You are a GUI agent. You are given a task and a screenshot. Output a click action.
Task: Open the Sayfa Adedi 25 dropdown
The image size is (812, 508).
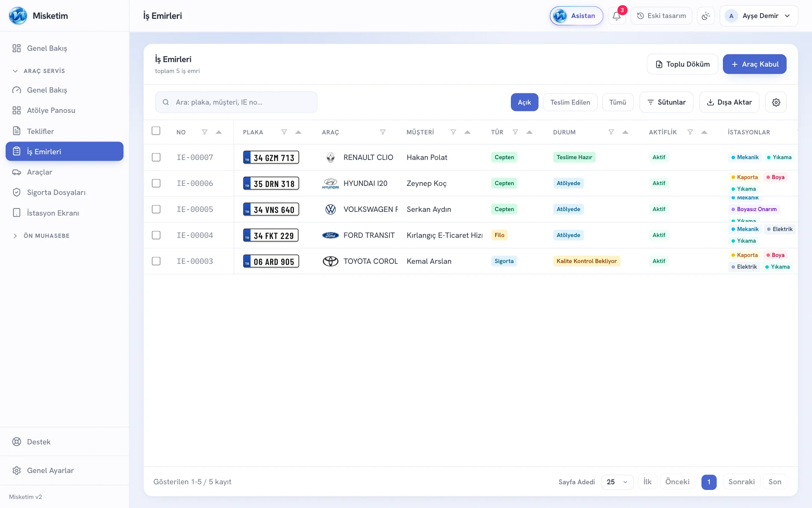(617, 482)
